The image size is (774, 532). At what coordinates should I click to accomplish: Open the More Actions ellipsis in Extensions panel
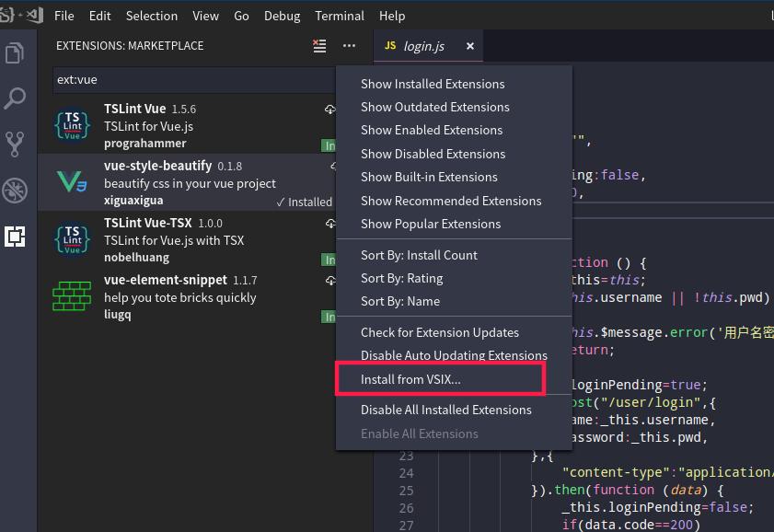coord(347,45)
